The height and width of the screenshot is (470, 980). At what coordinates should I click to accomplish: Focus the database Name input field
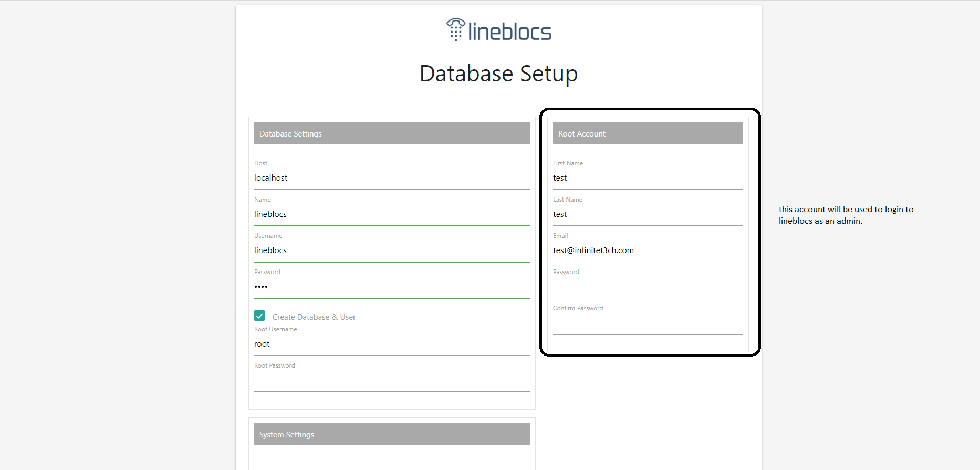point(392,214)
